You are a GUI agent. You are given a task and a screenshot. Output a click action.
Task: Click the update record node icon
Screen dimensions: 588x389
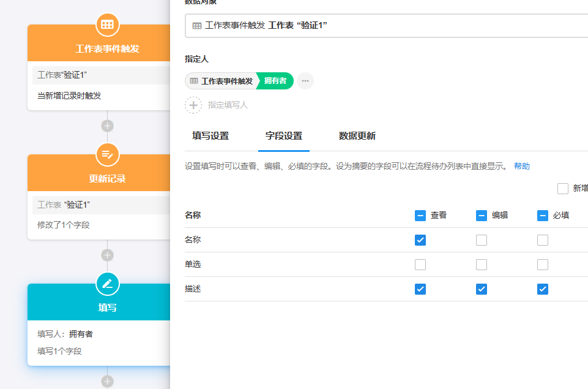click(x=108, y=154)
